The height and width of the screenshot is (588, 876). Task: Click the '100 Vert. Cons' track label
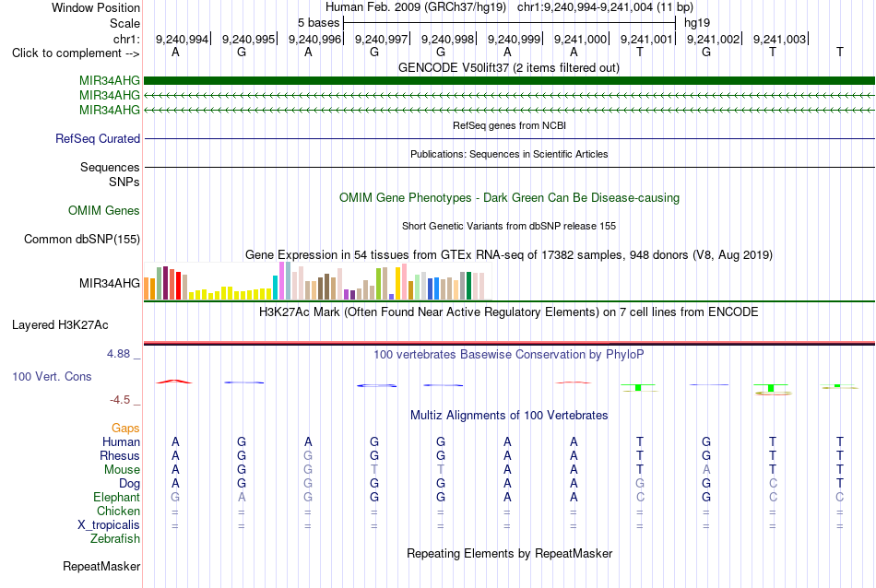52,376
